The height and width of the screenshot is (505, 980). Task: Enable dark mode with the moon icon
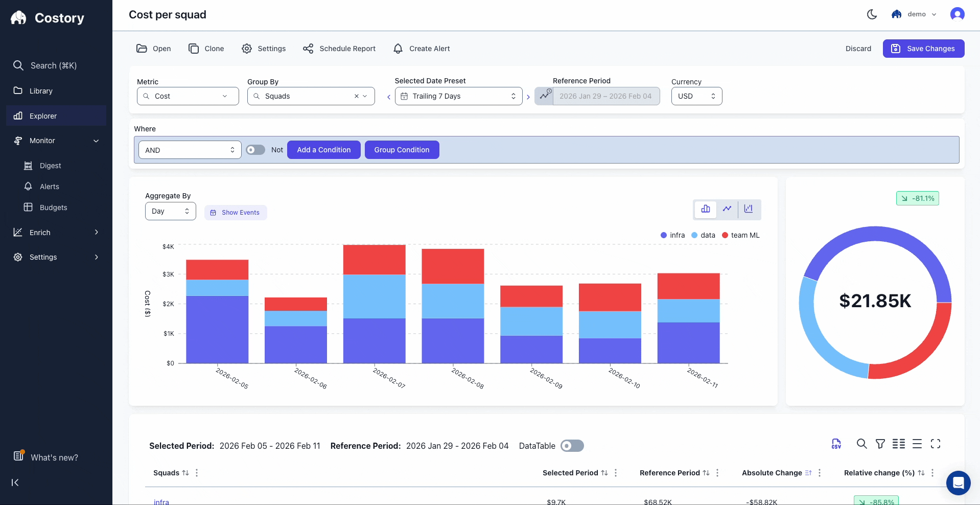click(x=872, y=14)
